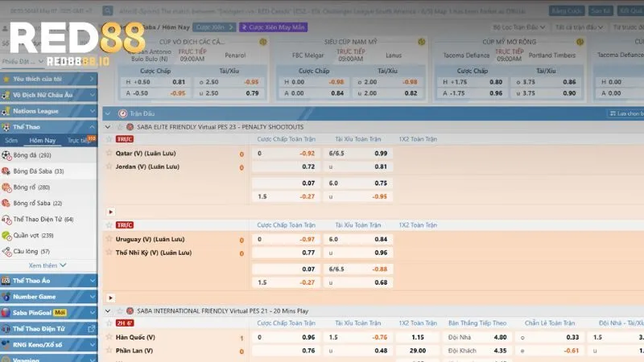Click odds 0.72 for Jordan handicap
Screen dimensions: 644x362
(x=308, y=167)
